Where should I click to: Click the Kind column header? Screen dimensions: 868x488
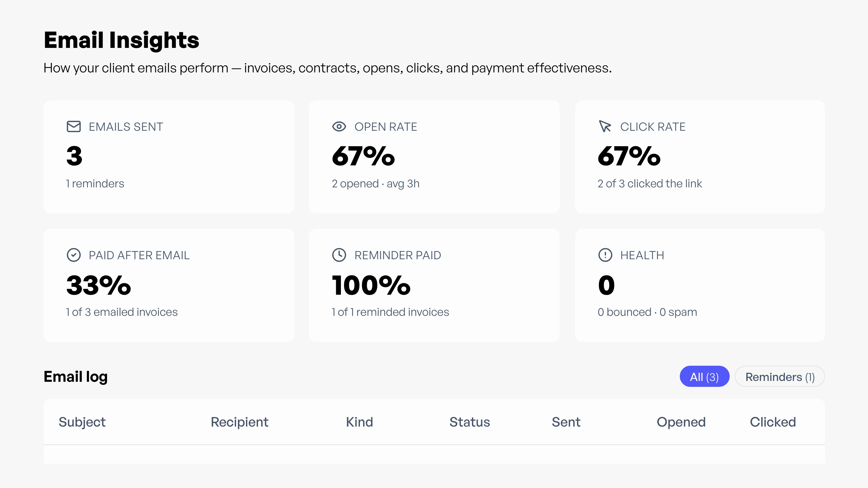pos(359,422)
